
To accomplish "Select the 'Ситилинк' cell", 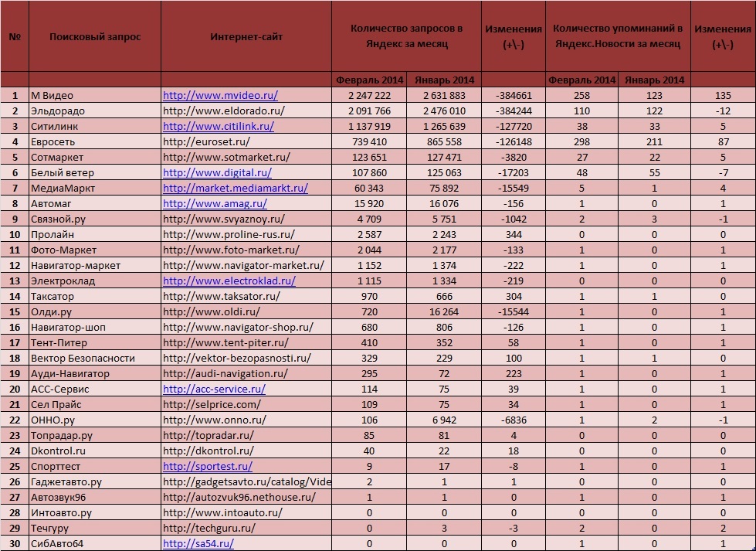I will (95, 126).
